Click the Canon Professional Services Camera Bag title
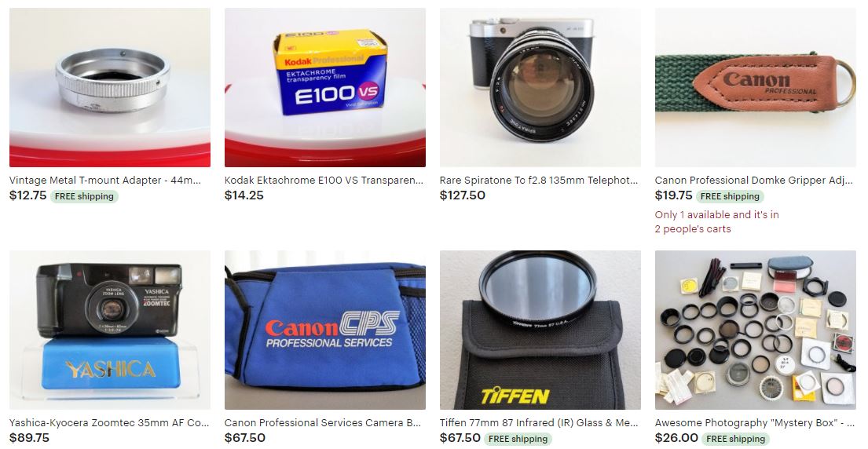 [x=323, y=423]
